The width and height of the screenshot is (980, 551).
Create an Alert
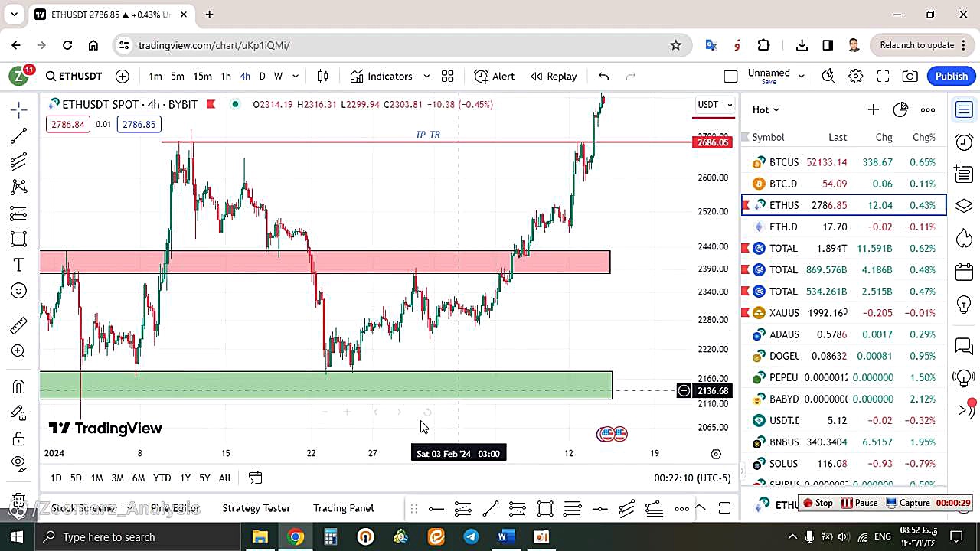495,76
